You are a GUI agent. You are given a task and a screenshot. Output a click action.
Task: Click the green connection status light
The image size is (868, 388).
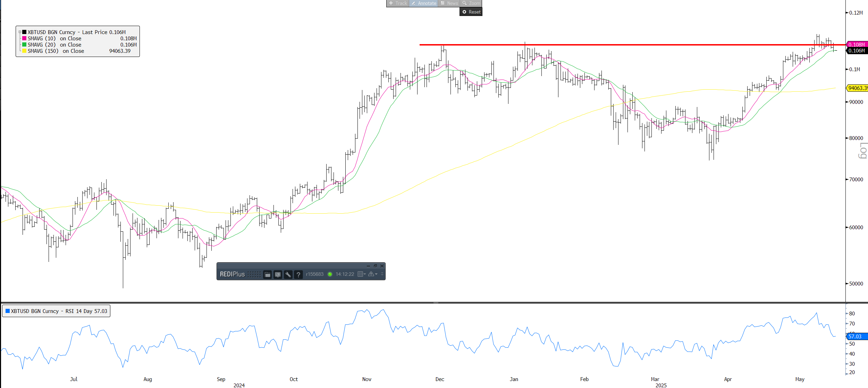(x=330, y=274)
